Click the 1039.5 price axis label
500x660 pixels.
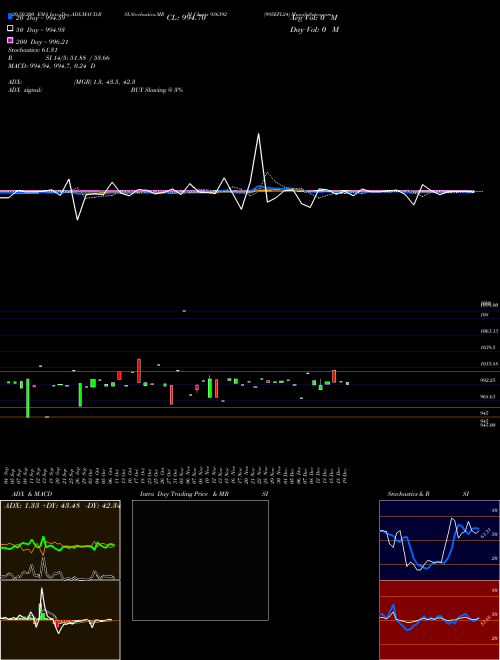[x=489, y=347]
